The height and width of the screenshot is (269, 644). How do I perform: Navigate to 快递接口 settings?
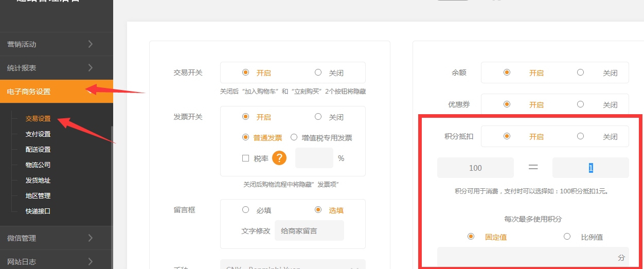point(38,211)
